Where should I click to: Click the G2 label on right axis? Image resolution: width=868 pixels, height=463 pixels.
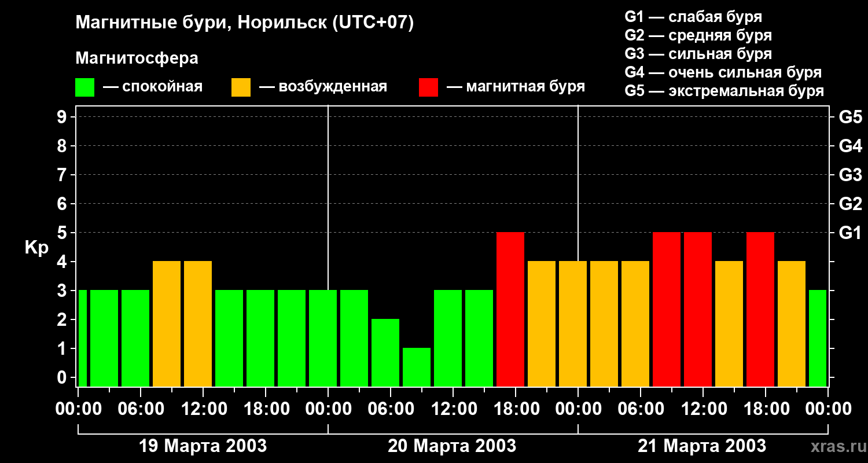pos(850,204)
